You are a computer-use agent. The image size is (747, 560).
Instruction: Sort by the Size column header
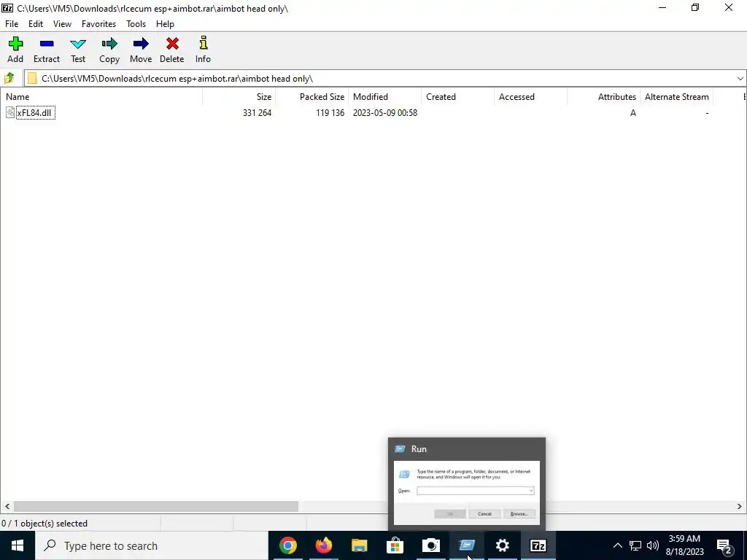click(239, 97)
